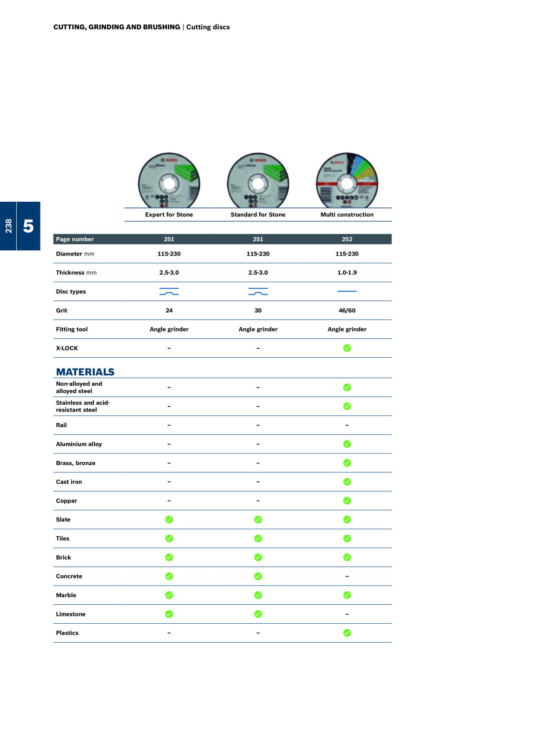Click the thickness value 1.0-1.9
Screen dimensions: 534x756
coord(347,272)
